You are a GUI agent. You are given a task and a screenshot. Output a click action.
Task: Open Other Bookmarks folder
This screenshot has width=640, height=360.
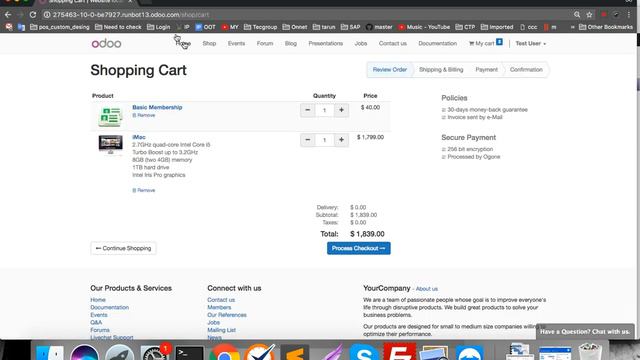606,27
